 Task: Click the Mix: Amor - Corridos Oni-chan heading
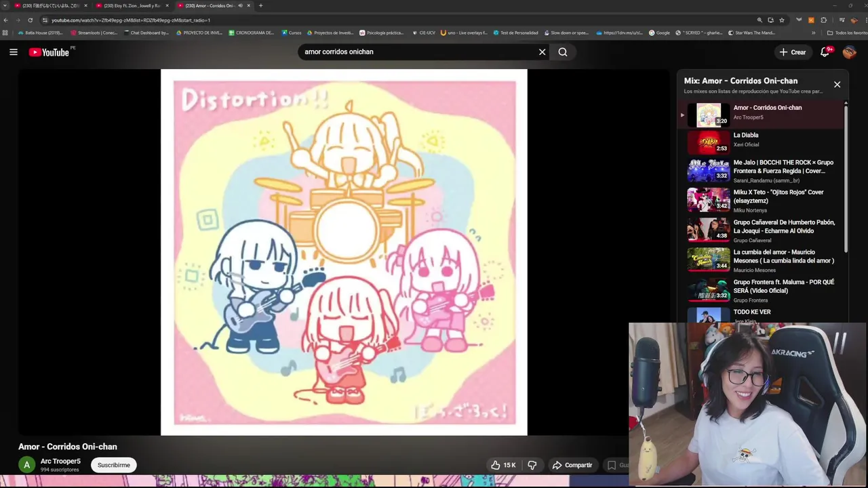point(741,81)
